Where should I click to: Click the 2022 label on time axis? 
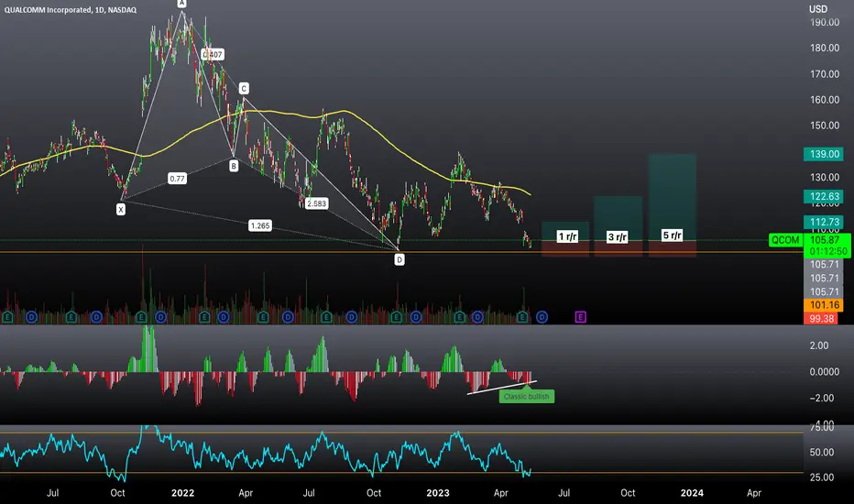(x=182, y=493)
